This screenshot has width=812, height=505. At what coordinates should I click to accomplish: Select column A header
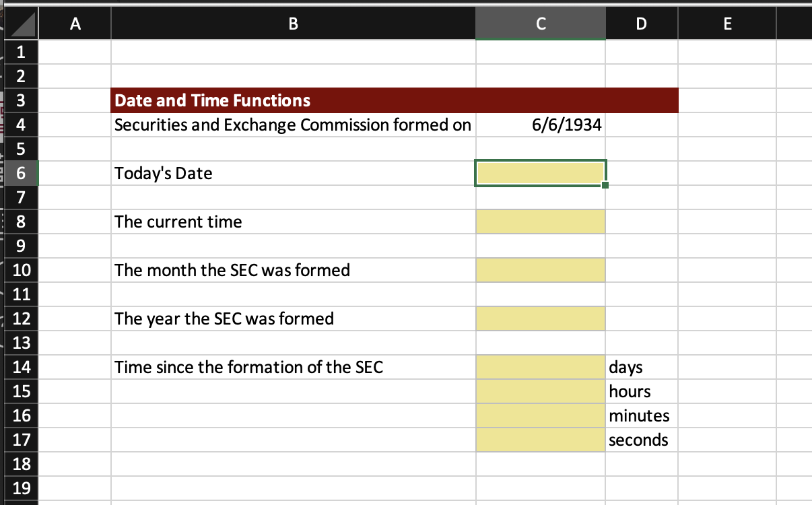tap(75, 24)
